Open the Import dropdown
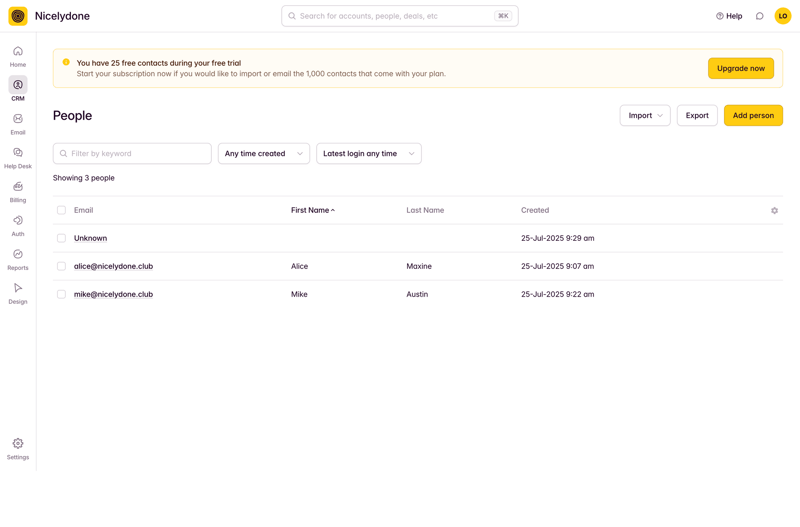 (x=645, y=115)
